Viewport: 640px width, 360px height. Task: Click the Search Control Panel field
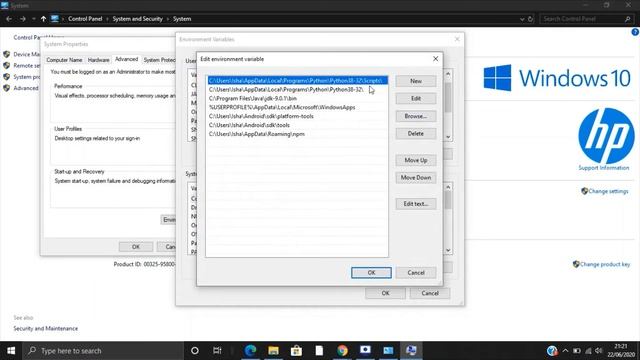click(587, 19)
